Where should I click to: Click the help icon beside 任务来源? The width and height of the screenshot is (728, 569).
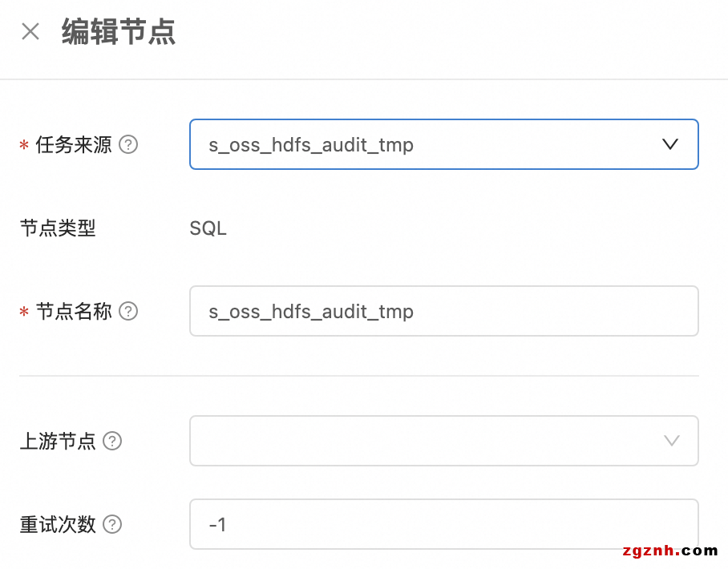coord(128,145)
